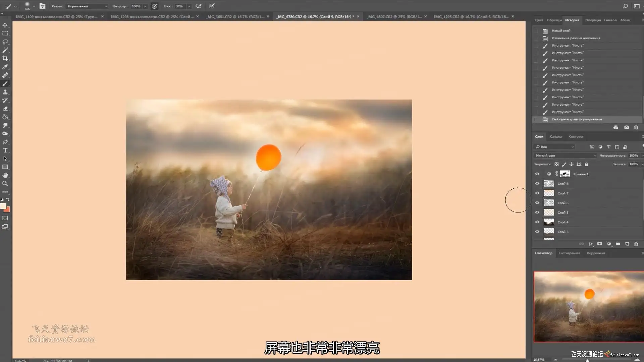Expand the layer opacity 100% dropdown
The width and height of the screenshot is (644, 362).
coord(642,156)
